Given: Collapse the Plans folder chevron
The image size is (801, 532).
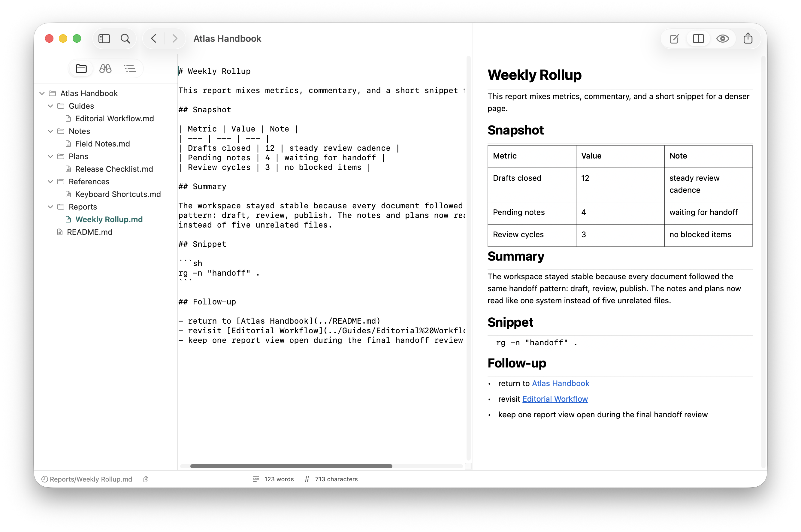Looking at the screenshot, I should (50, 156).
